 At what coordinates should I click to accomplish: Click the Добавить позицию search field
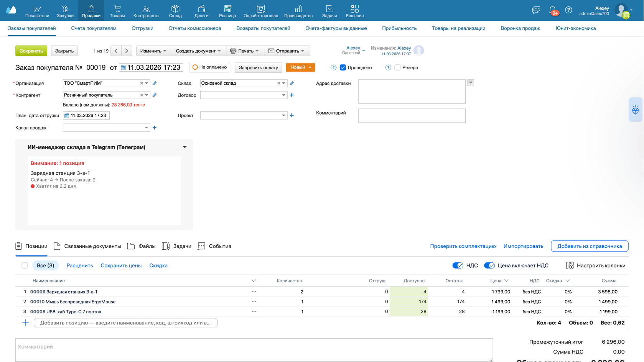(125, 323)
